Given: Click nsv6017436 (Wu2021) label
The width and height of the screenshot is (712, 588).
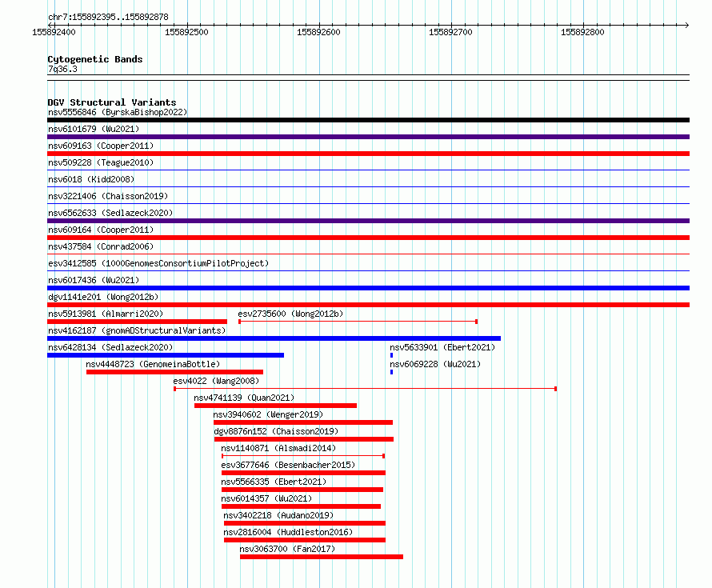Looking at the screenshot, I should pos(94,280).
